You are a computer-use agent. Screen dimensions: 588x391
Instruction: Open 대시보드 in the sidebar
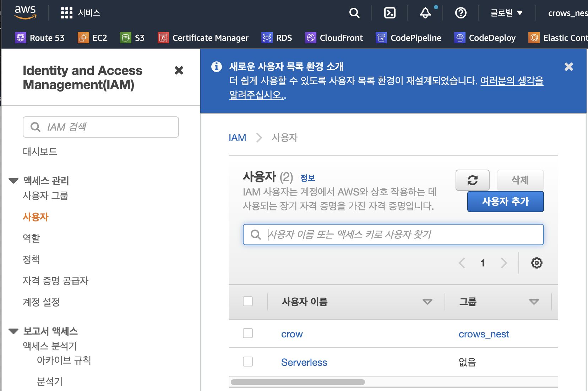click(40, 152)
